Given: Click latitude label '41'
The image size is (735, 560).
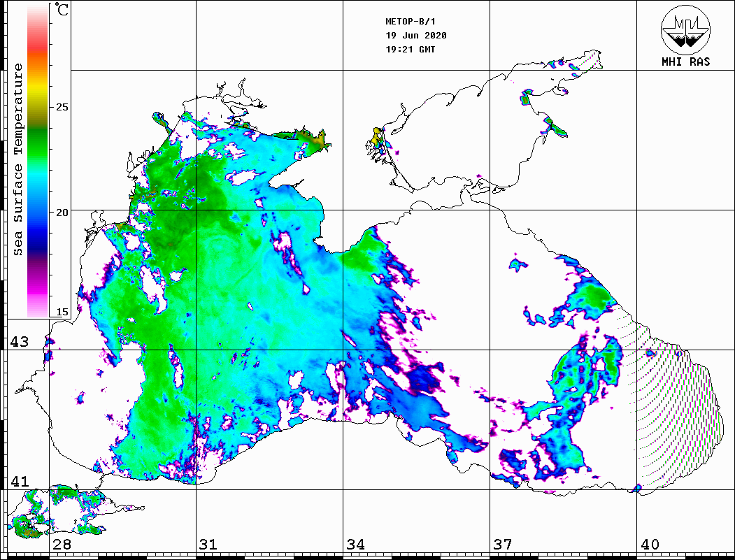Looking at the screenshot, I should coord(20,481).
